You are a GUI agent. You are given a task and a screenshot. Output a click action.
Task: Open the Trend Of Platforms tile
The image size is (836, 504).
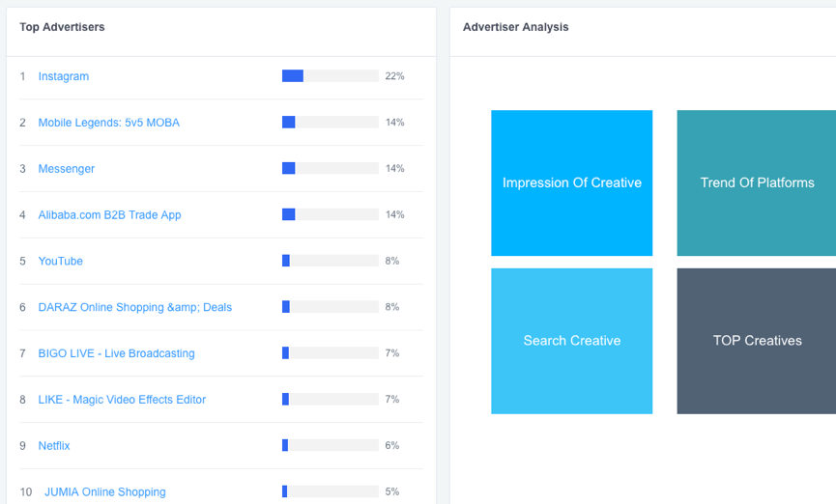point(757,182)
